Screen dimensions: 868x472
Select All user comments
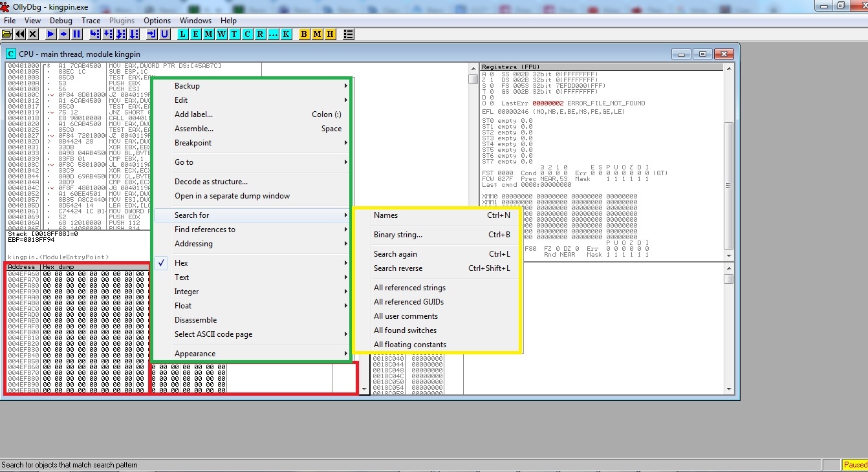tap(437, 316)
